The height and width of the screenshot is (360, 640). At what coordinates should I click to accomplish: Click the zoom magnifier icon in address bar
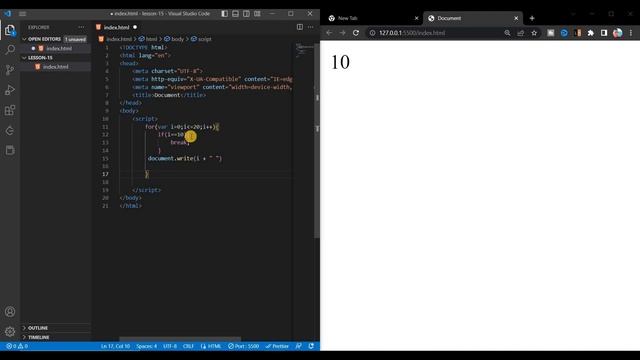click(507, 33)
